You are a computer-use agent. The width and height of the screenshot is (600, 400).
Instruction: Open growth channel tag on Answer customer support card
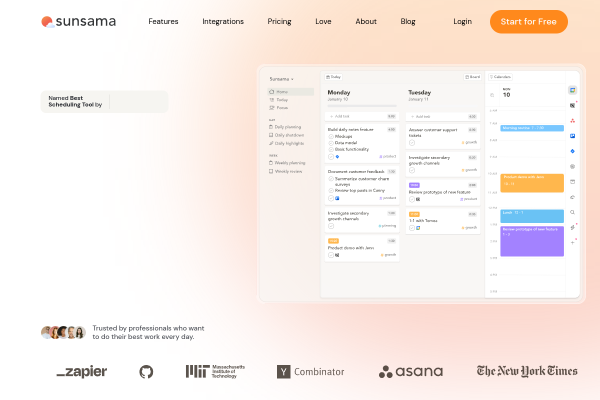(470, 142)
